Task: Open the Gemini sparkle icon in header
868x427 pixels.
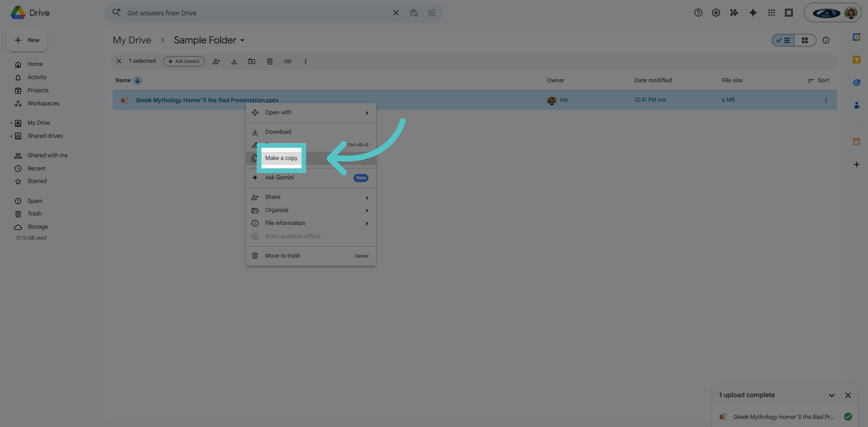Action: [x=753, y=13]
